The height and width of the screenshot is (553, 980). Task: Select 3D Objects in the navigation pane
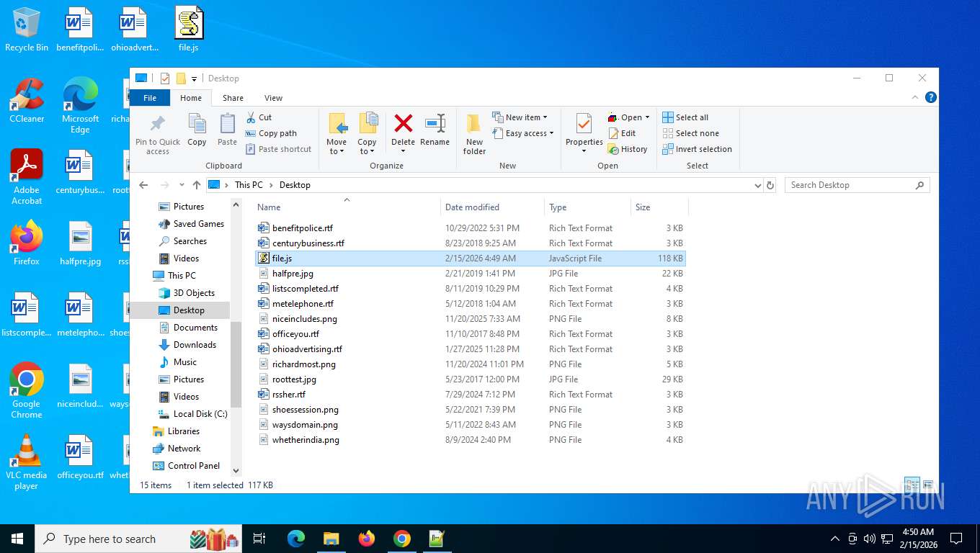point(194,293)
